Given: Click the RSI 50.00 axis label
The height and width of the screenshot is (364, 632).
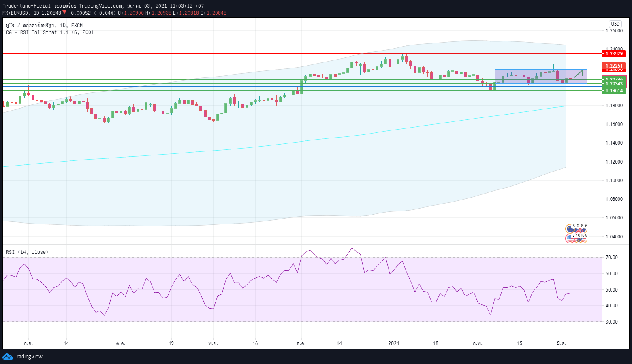Looking at the screenshot, I should (x=612, y=290).
